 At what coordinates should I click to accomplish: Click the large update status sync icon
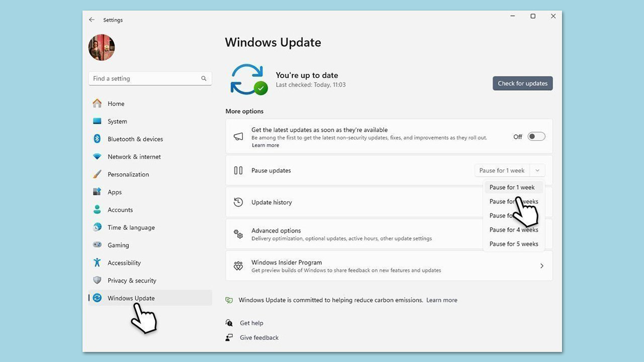click(249, 79)
